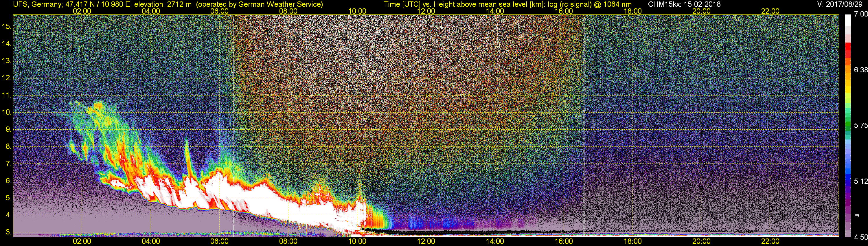Image resolution: width=868 pixels, height=246 pixels.
Task: Click the bottom axis time label '04:00'
Action: coord(151,241)
